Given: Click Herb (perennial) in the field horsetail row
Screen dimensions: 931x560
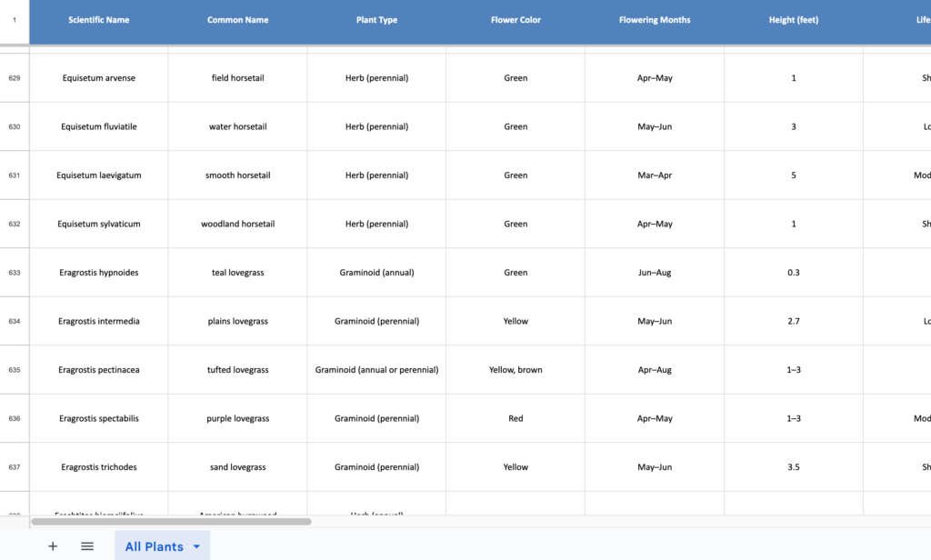Looking at the screenshot, I should click(376, 78).
